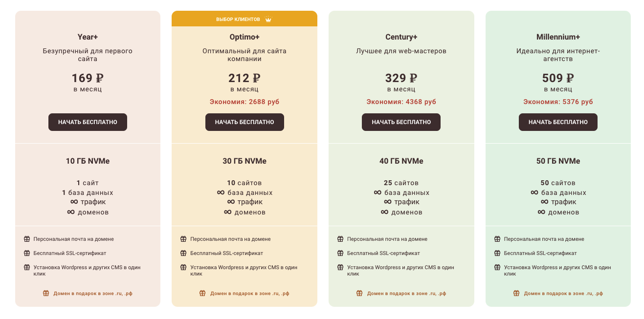The height and width of the screenshot is (319, 644).
Task: Click gift icon beside Year+ Wordpress installation
Action: coord(27,267)
